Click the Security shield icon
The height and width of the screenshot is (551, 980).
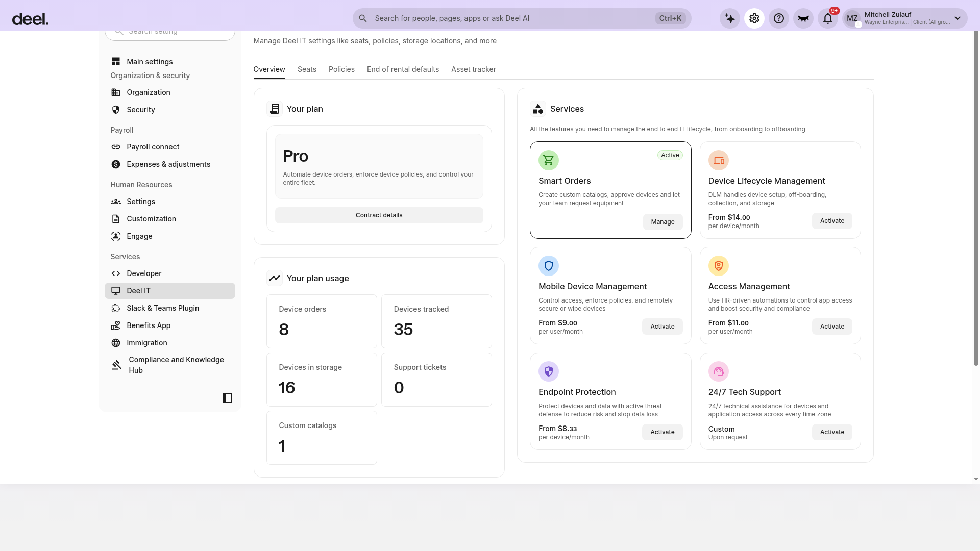[x=116, y=110]
